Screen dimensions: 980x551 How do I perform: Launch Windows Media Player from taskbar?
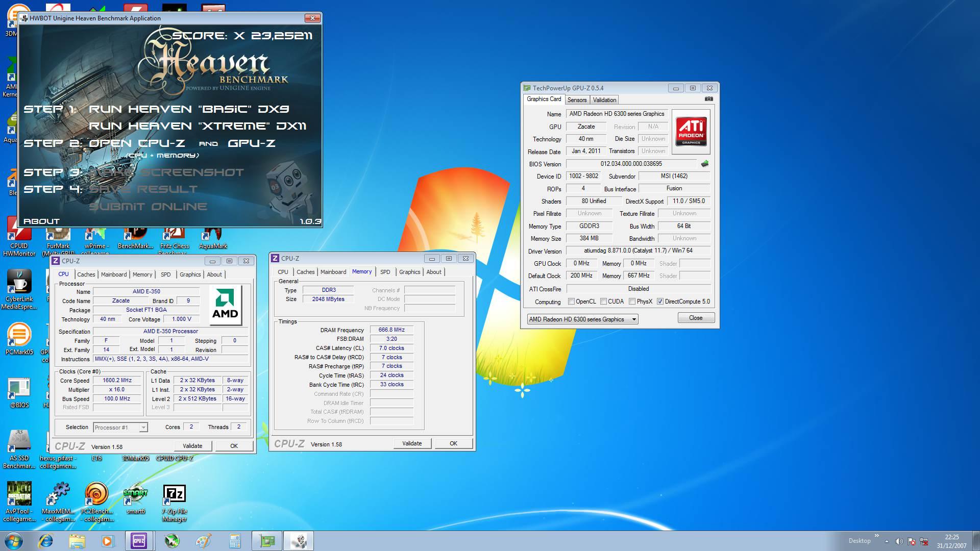point(108,541)
